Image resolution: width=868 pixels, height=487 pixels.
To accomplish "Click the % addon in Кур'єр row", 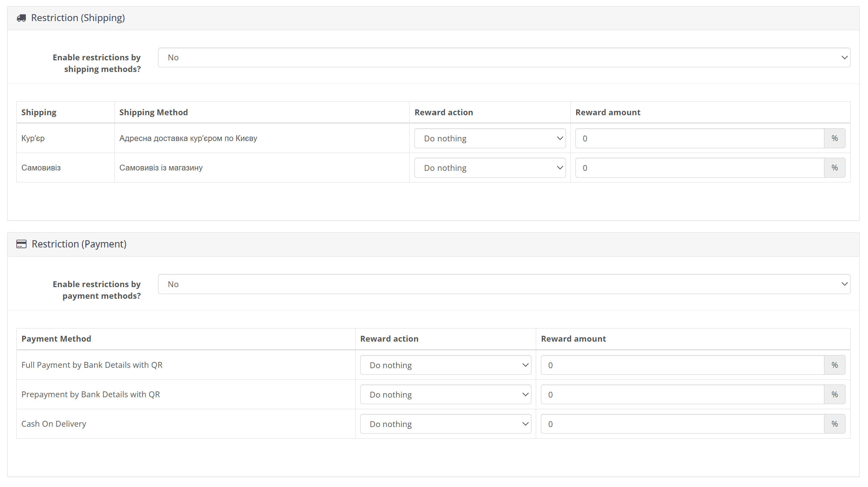I will [x=835, y=138].
